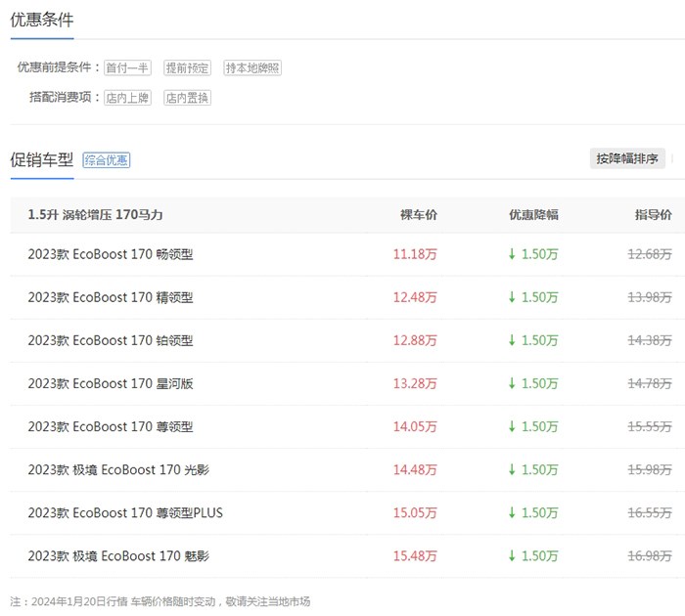The width and height of the screenshot is (685, 616).
Task: Click the 12.68万 guide price
Action: (650, 254)
